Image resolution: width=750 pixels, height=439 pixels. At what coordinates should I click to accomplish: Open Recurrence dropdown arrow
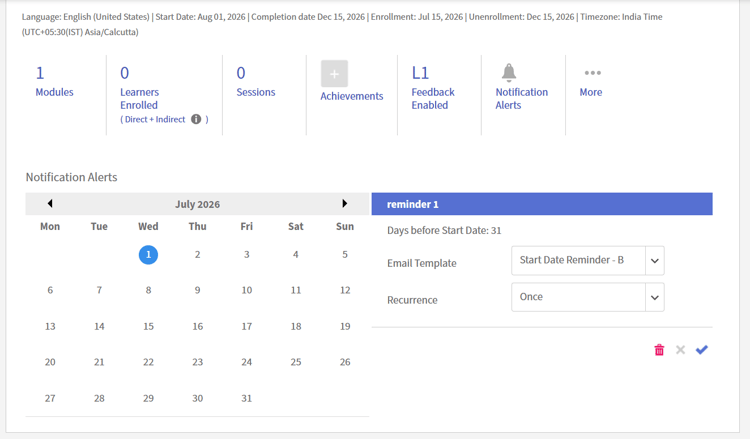pos(655,297)
